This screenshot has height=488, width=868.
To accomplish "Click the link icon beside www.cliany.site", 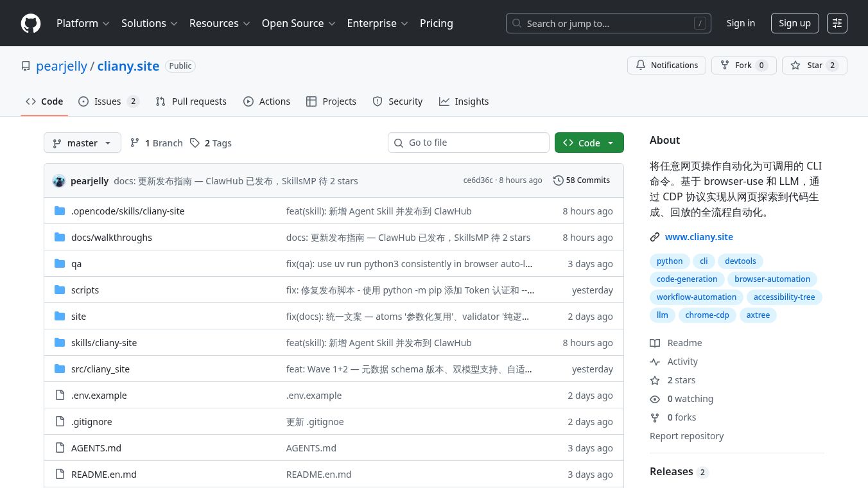I will pyautogui.click(x=655, y=236).
